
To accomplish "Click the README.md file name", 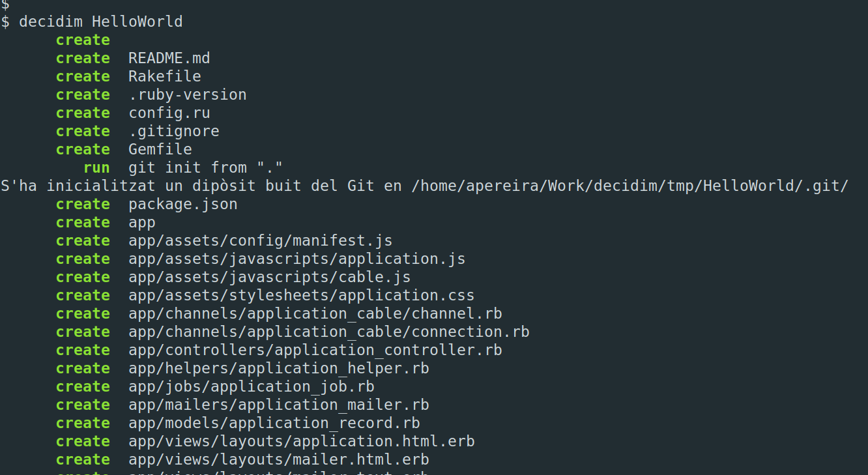I will click(x=169, y=59).
